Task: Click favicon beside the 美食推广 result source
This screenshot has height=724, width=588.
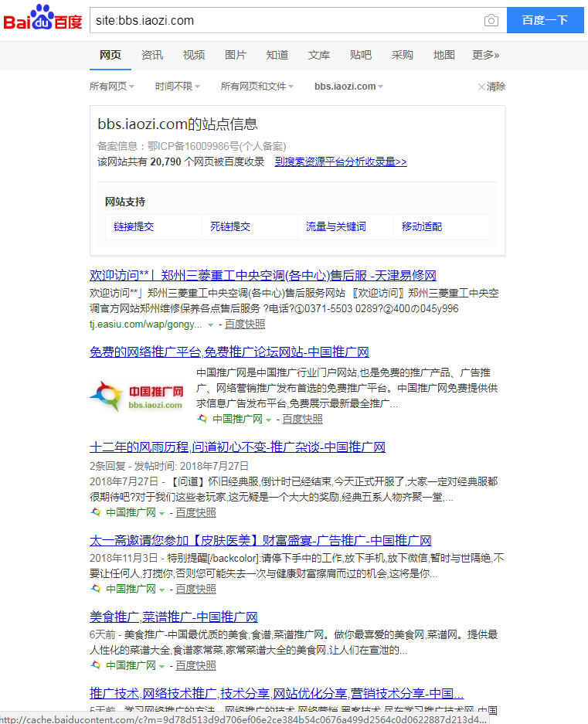Action: coord(95,665)
